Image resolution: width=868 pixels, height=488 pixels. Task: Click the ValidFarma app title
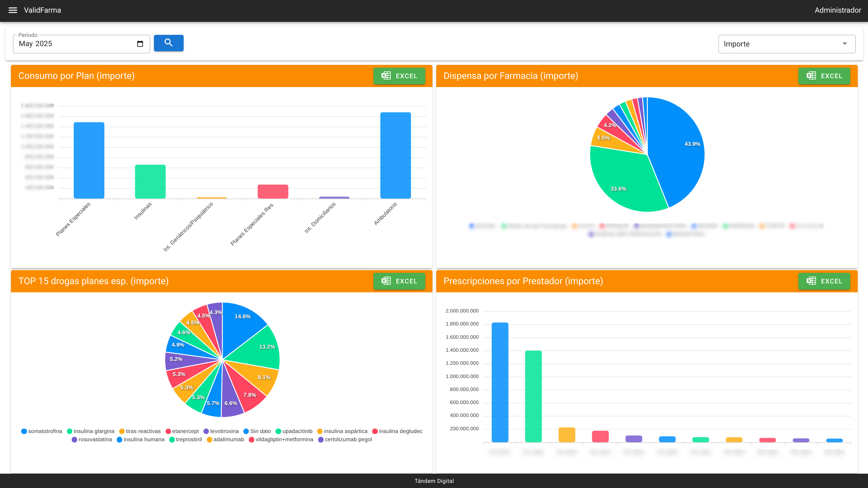click(42, 10)
